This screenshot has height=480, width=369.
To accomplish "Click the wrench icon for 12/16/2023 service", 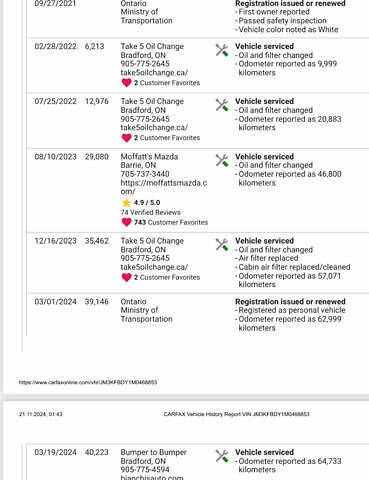I will point(222,245).
